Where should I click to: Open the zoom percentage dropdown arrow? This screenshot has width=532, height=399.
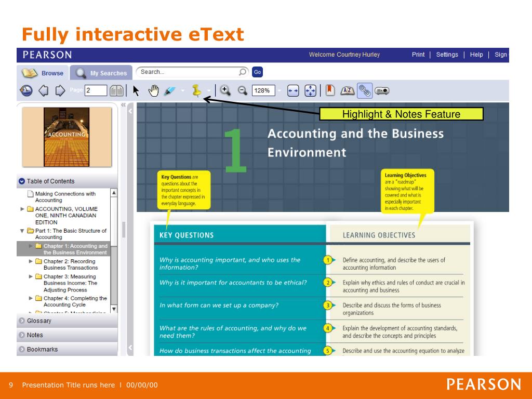[x=279, y=90]
